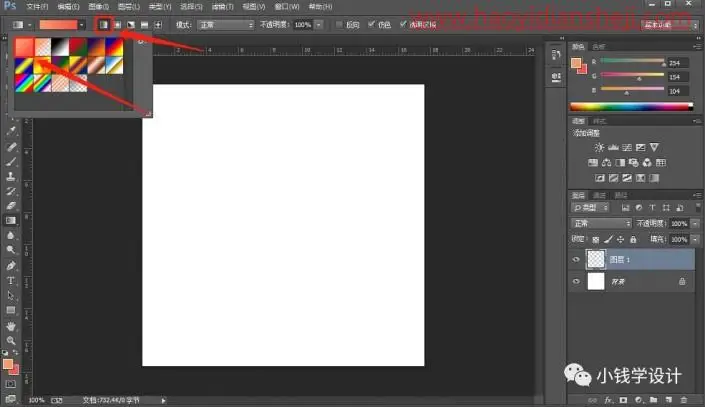705x407 pixels.
Task: Choose Angle Gradient style in options bar
Action: (131, 25)
